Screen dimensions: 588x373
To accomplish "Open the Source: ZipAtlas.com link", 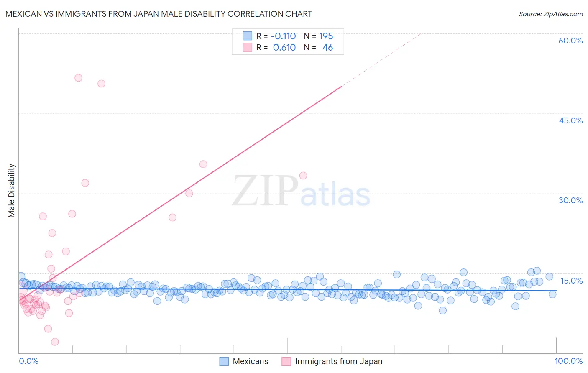I will [551, 14].
